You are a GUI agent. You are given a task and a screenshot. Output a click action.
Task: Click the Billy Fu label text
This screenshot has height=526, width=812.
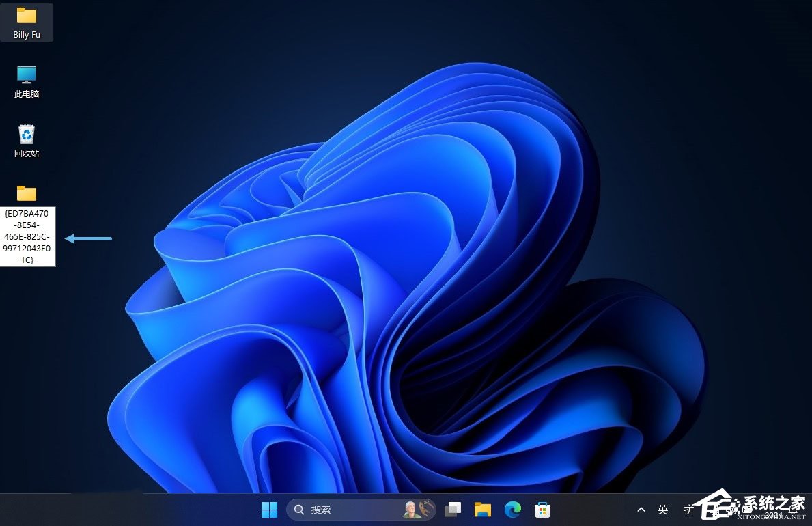pyautogui.click(x=27, y=34)
